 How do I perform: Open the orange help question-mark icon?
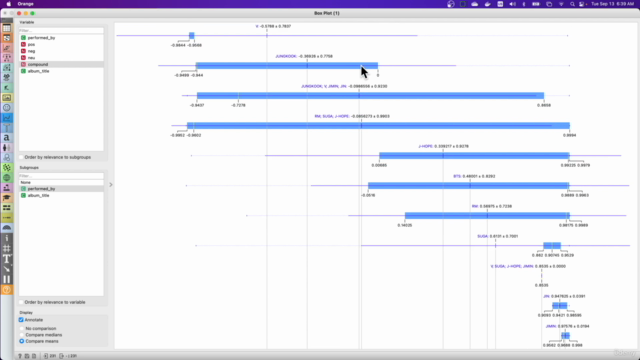point(7,290)
